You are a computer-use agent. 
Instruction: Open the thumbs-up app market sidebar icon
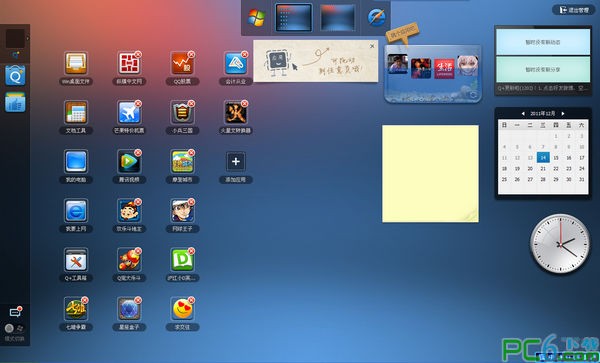[x=15, y=102]
